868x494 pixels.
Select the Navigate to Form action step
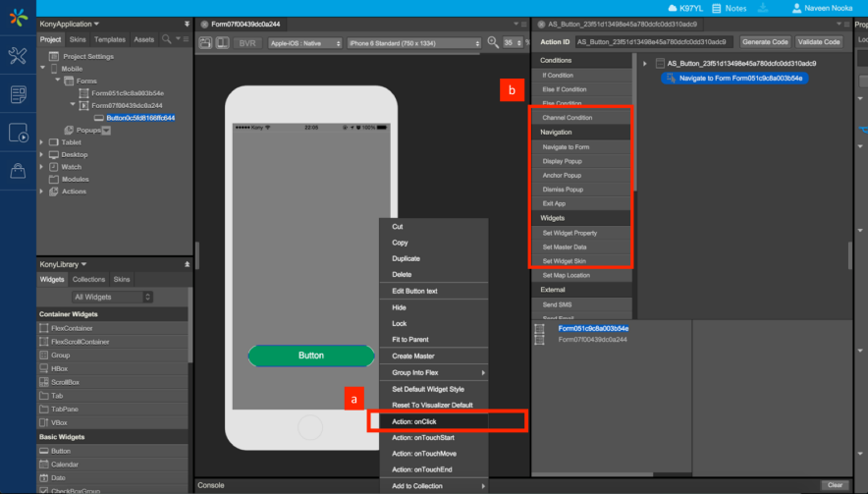coord(734,79)
